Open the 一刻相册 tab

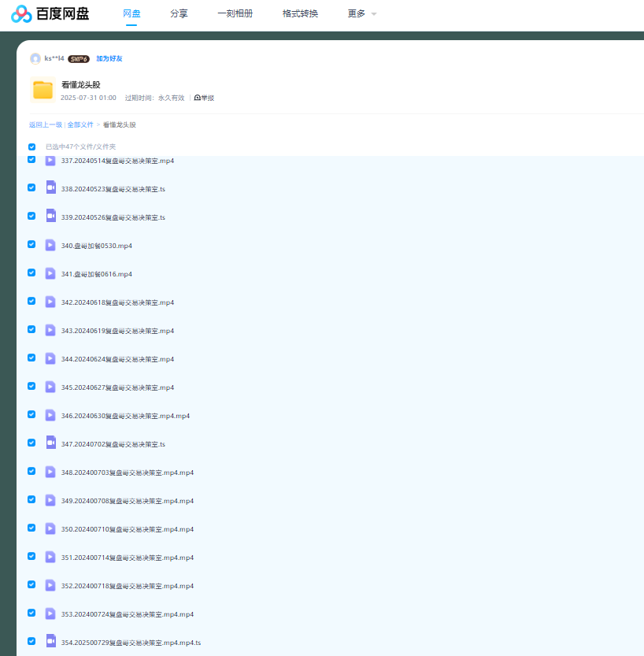235,14
